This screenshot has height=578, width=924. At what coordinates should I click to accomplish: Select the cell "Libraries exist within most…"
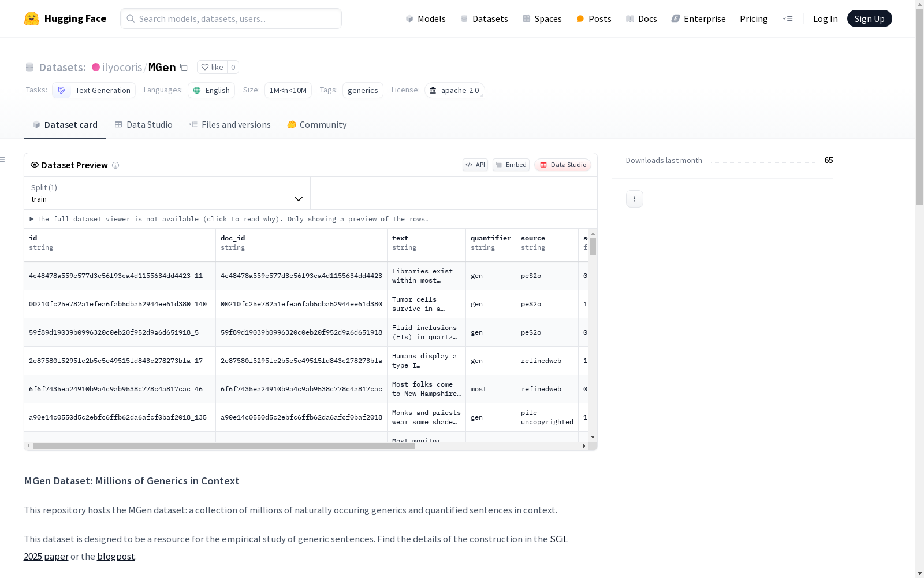427,276
